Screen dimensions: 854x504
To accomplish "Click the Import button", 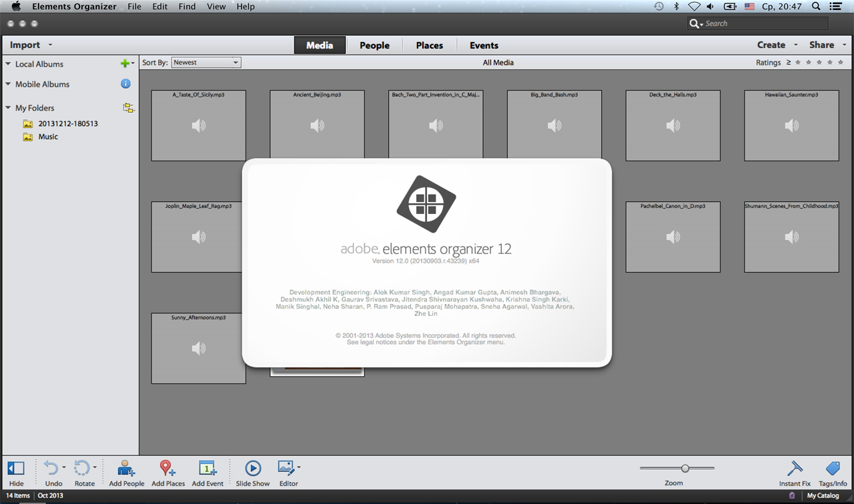I will (x=25, y=45).
